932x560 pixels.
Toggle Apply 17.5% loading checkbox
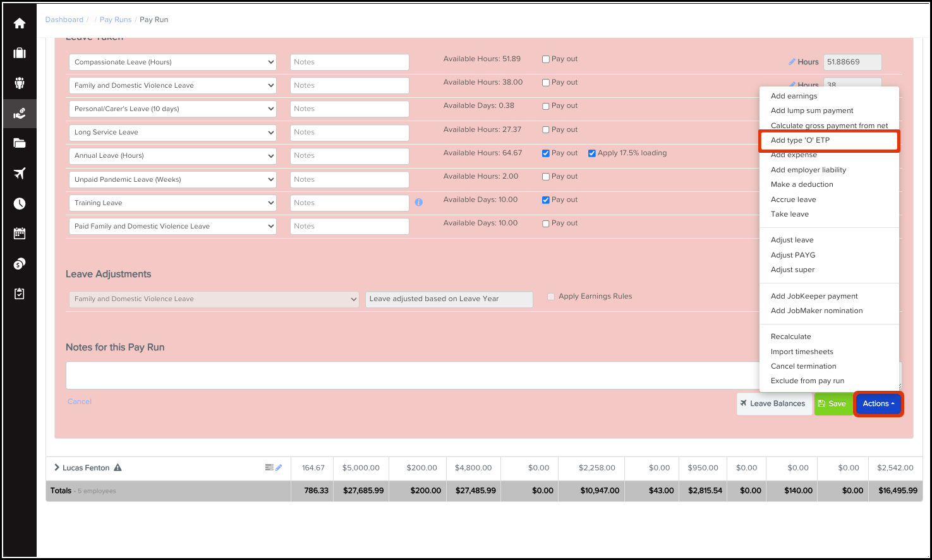[x=592, y=153]
